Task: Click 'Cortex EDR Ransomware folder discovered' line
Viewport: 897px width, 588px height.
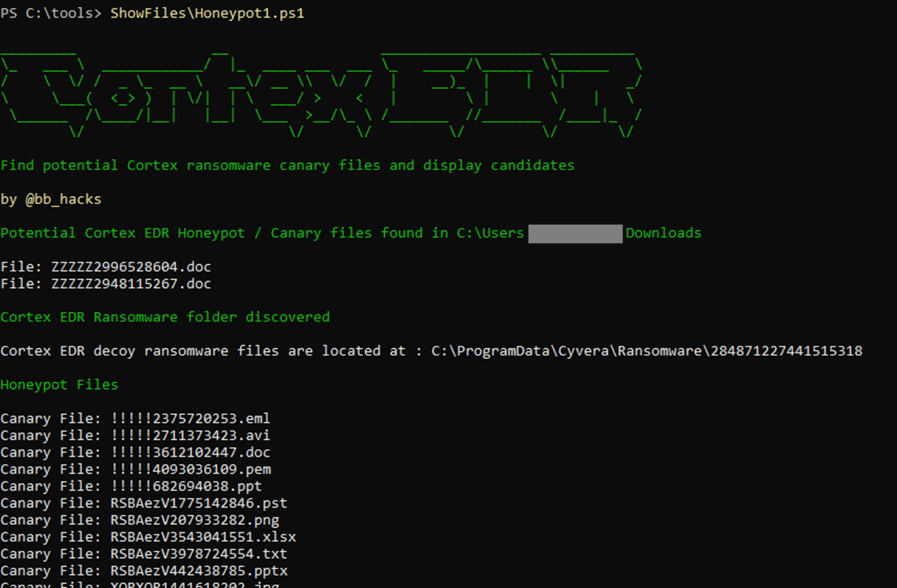Action: 165,317
